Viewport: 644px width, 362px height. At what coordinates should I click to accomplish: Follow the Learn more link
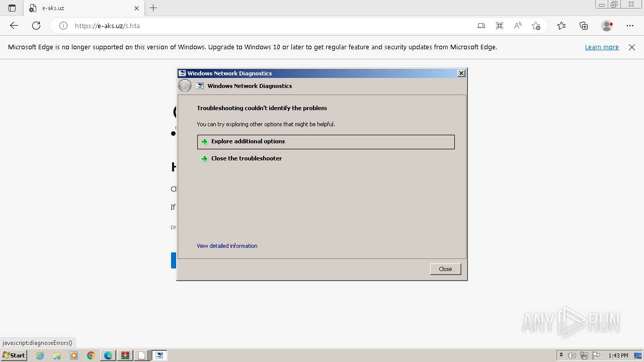[x=602, y=47]
